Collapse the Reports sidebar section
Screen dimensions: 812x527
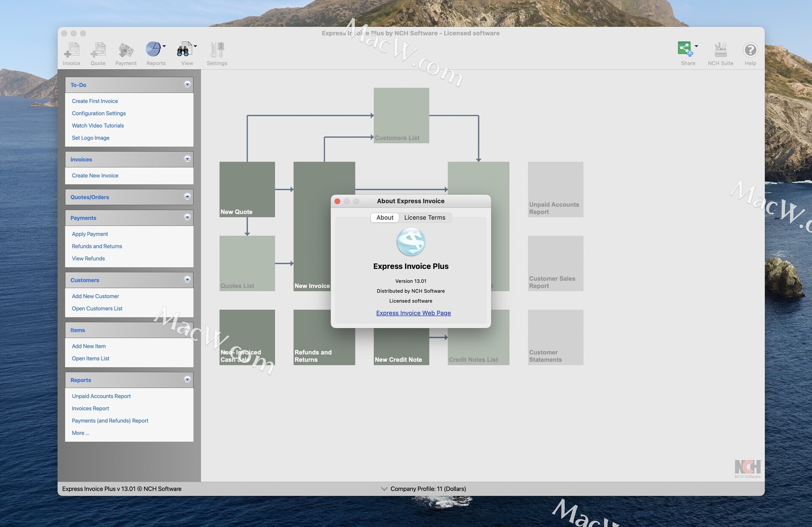coord(187,380)
